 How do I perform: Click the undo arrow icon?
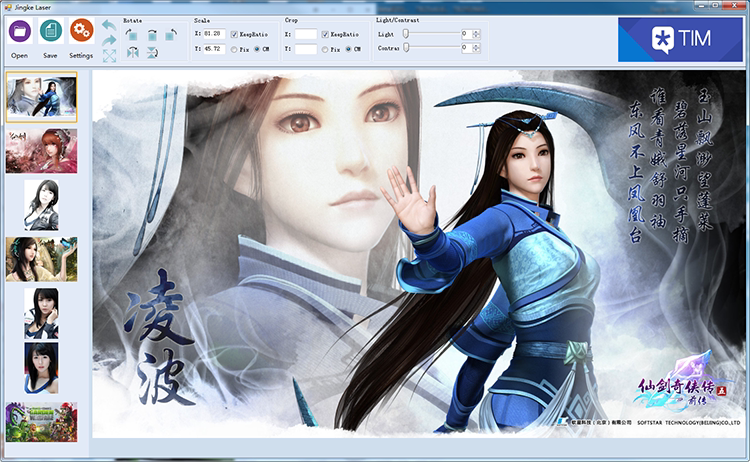[x=109, y=24]
